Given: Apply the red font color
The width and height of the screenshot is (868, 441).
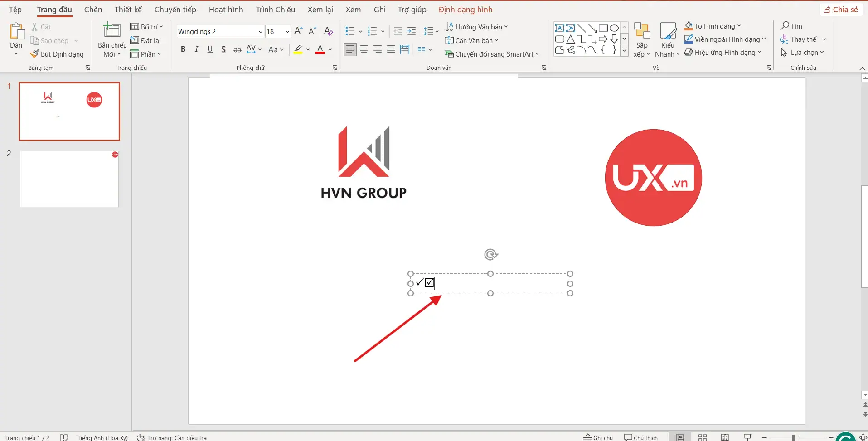Looking at the screenshot, I should 320,49.
